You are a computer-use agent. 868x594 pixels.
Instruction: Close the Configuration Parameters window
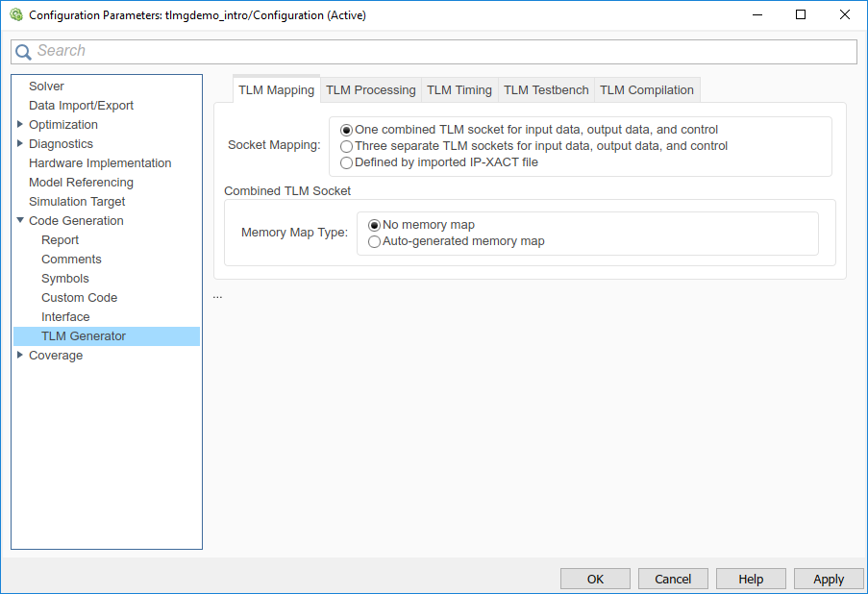(845, 15)
